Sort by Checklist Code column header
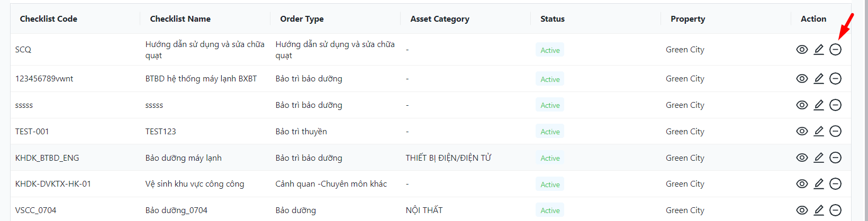 point(49,19)
